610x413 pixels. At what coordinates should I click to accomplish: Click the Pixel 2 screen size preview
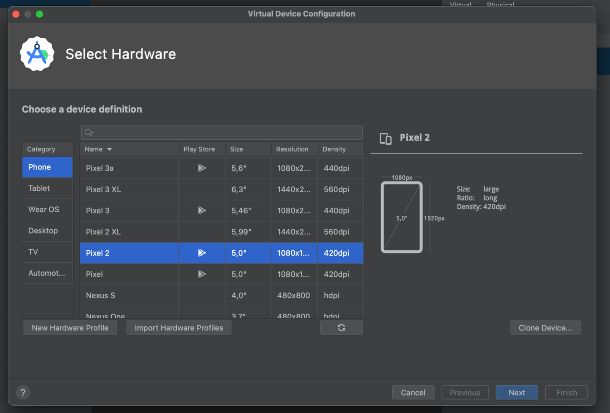402,217
